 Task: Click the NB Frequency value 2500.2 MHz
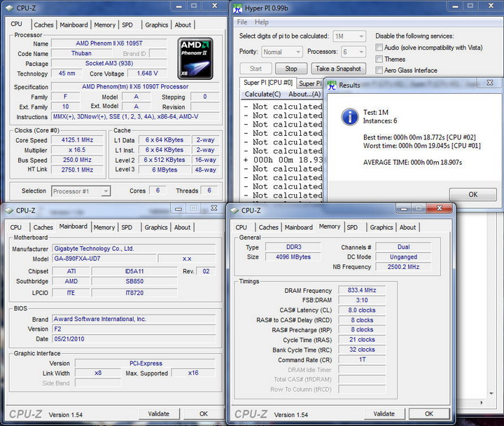point(403,267)
